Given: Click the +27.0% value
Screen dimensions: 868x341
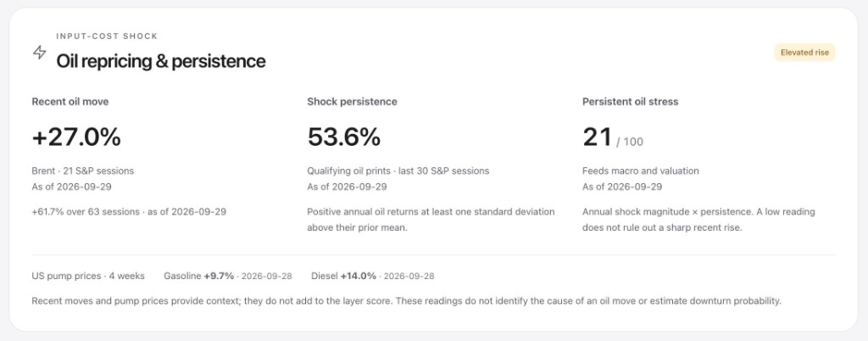Looking at the screenshot, I should pyautogui.click(x=76, y=137).
